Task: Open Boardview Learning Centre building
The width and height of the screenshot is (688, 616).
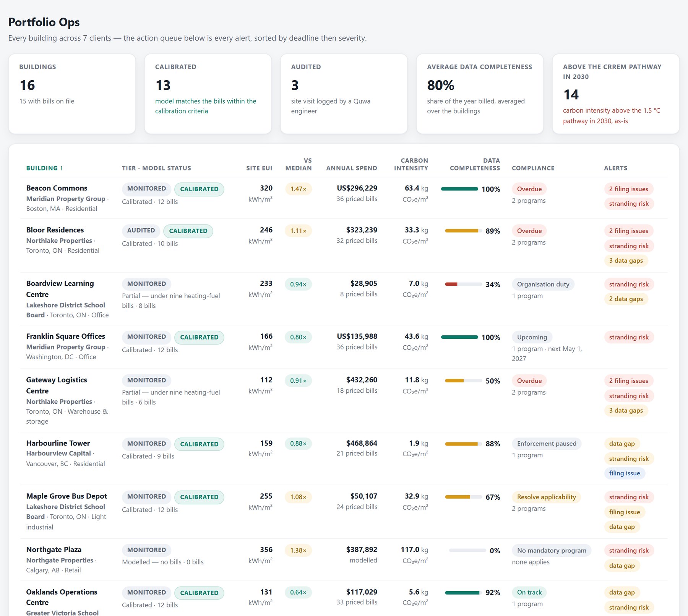Action: [x=60, y=289]
